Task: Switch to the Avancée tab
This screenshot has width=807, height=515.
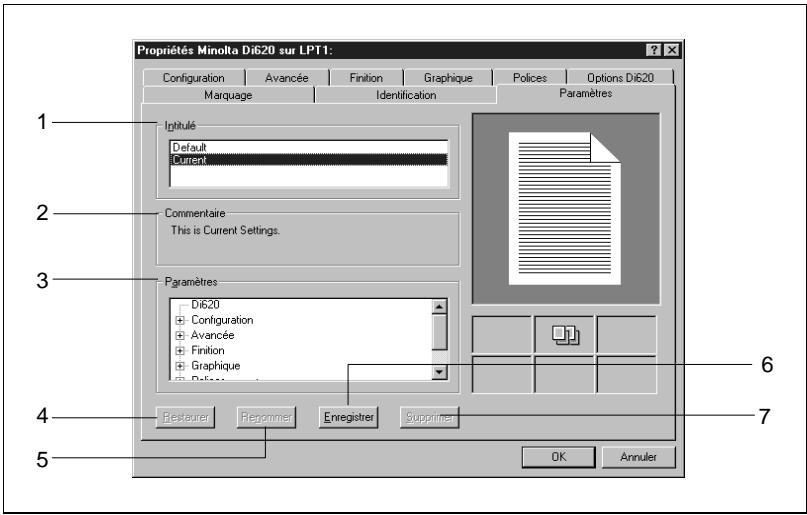Action: pos(286,78)
